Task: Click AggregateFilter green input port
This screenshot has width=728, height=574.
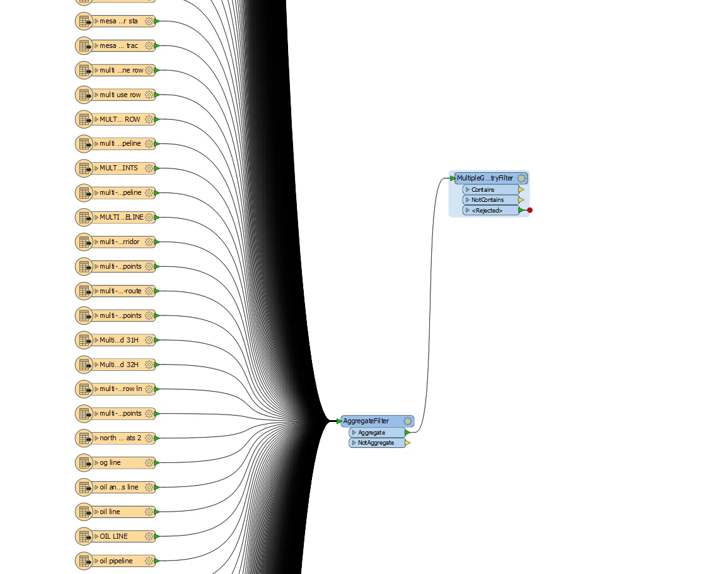Action: 339,421
